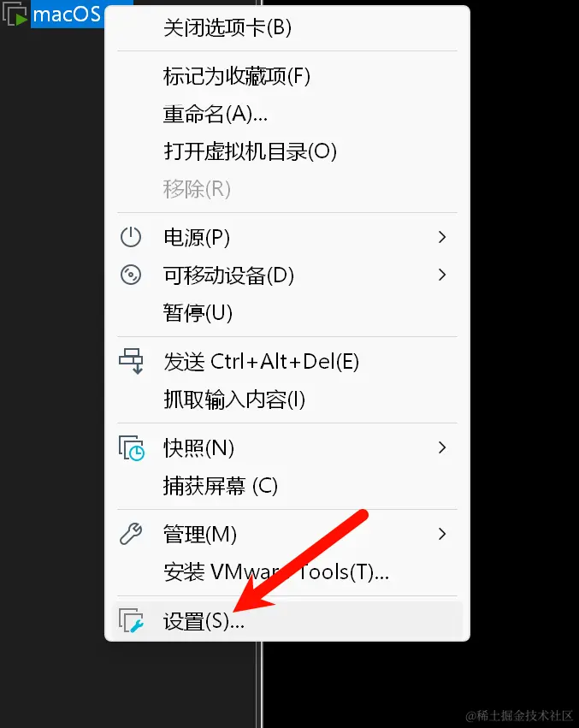Click the settings wrench icon beside 设置(S)

(131, 621)
